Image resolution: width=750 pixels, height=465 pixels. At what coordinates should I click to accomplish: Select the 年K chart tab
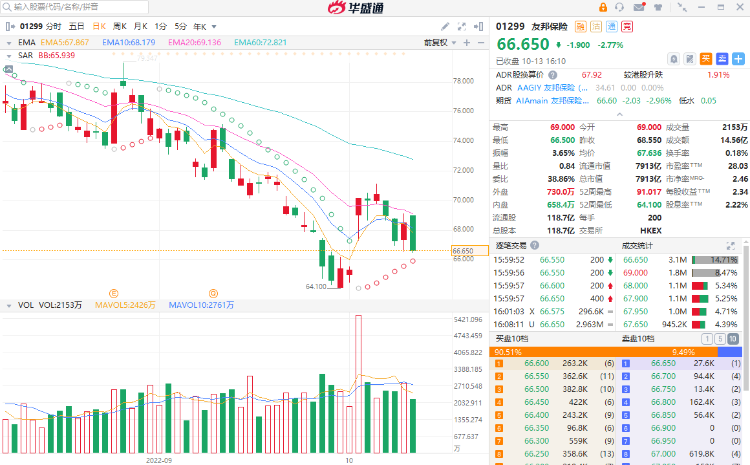click(x=200, y=27)
